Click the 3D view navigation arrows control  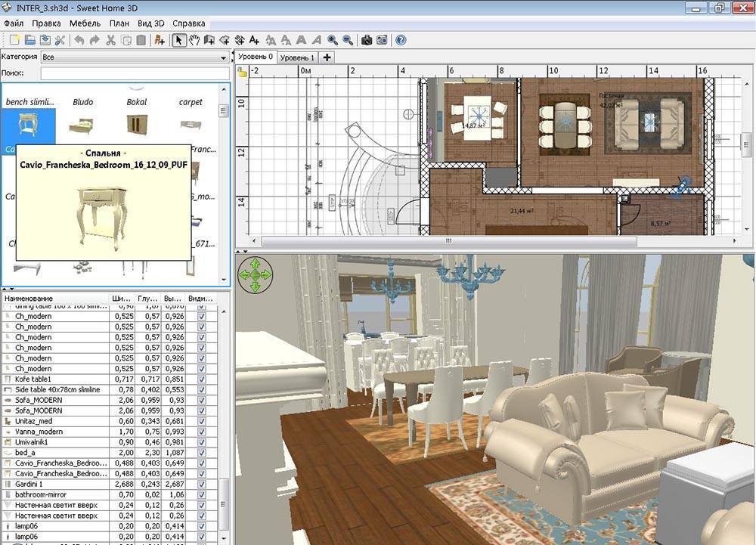pos(255,274)
